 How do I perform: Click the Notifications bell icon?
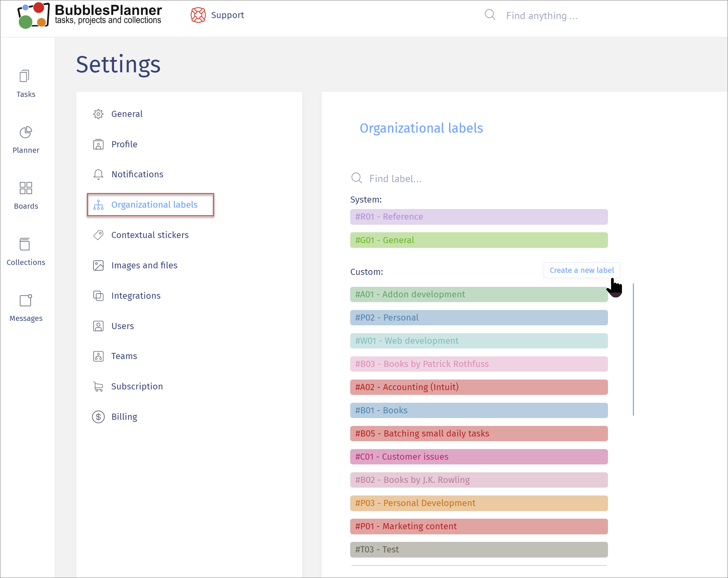[x=98, y=175]
